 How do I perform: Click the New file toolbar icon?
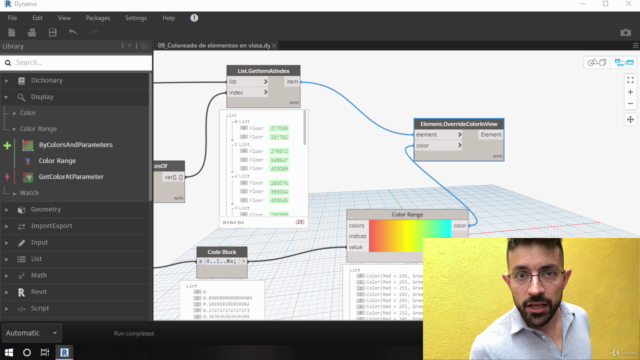click(11, 33)
